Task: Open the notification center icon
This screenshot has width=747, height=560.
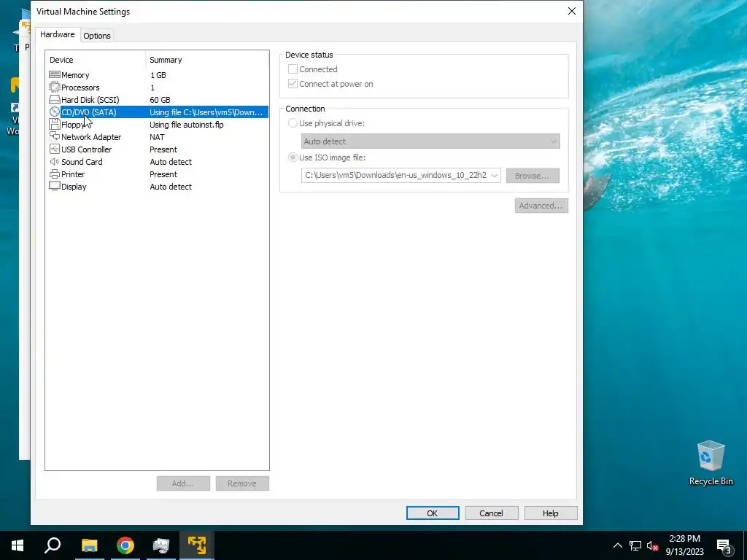Action: [x=724, y=545]
